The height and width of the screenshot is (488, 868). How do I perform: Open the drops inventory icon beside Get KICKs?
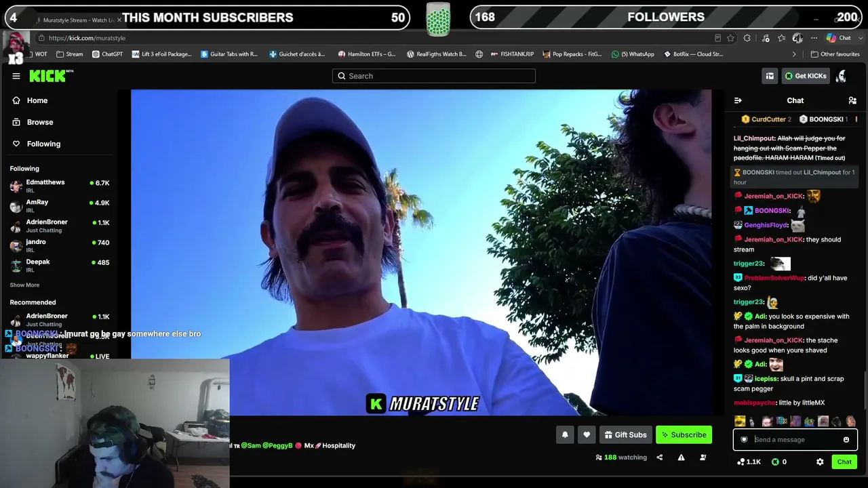click(x=770, y=76)
